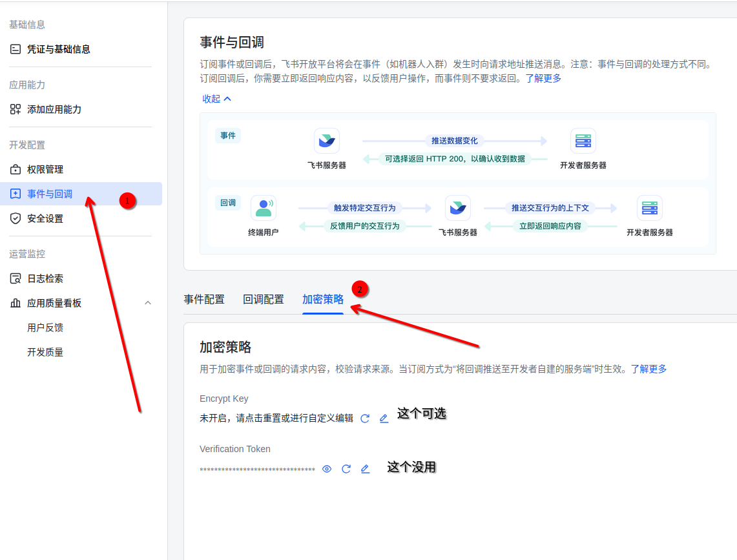Click the 事件与回调 sidebar icon
Screen dimensions: 737x560
(x=14, y=194)
